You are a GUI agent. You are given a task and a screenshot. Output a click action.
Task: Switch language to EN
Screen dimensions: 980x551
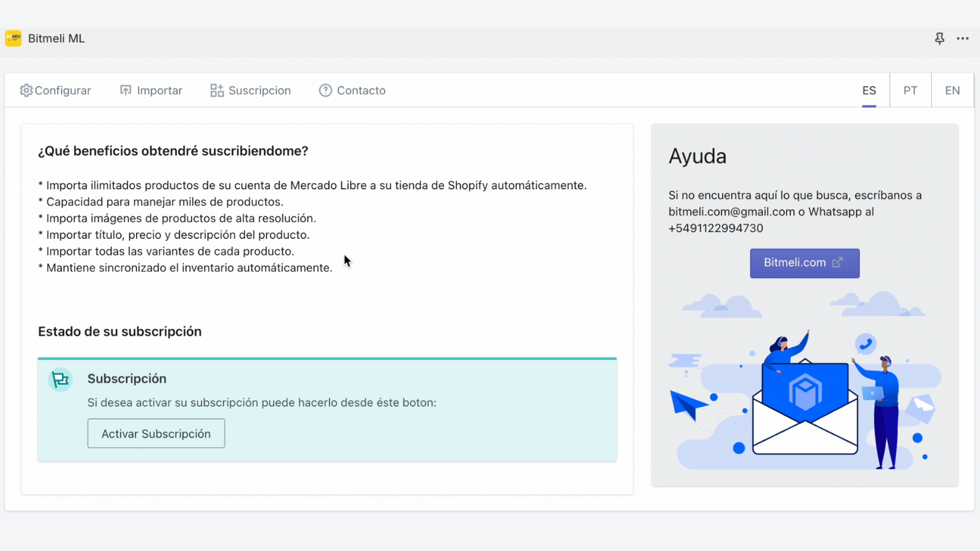(x=952, y=91)
